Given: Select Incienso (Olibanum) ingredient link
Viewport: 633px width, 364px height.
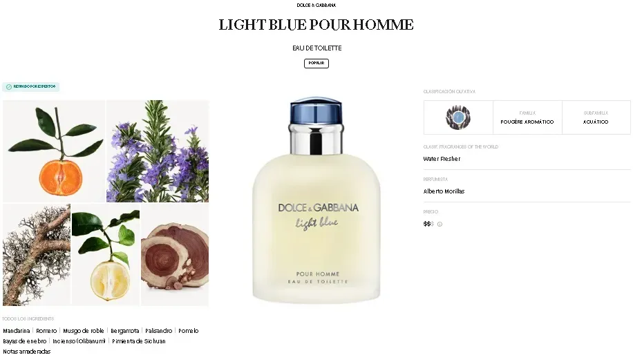Looking at the screenshot, I should (79, 341).
